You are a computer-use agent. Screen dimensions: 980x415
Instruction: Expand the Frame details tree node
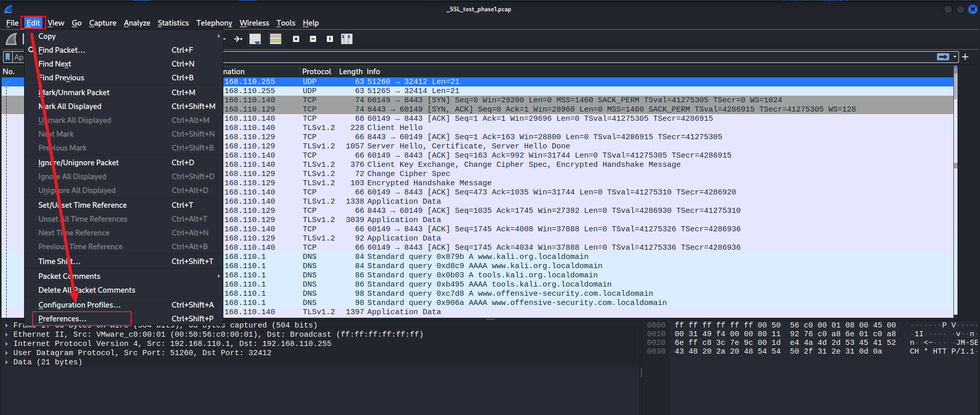pyautogui.click(x=7, y=325)
